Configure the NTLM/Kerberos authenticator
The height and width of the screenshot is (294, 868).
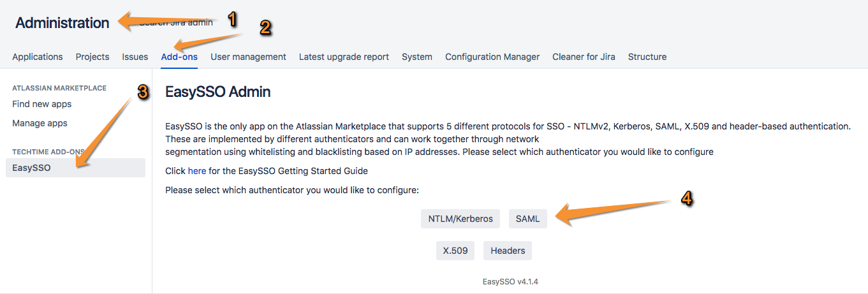[460, 219]
